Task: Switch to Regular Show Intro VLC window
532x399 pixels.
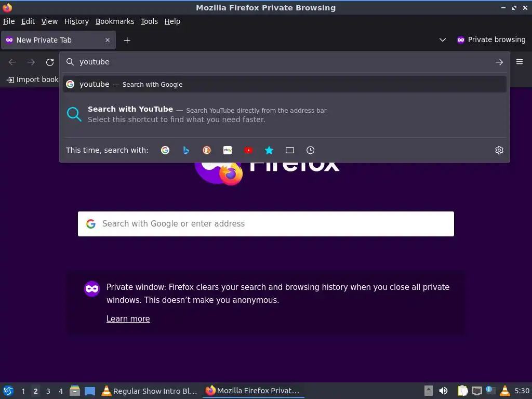Action: click(x=149, y=391)
